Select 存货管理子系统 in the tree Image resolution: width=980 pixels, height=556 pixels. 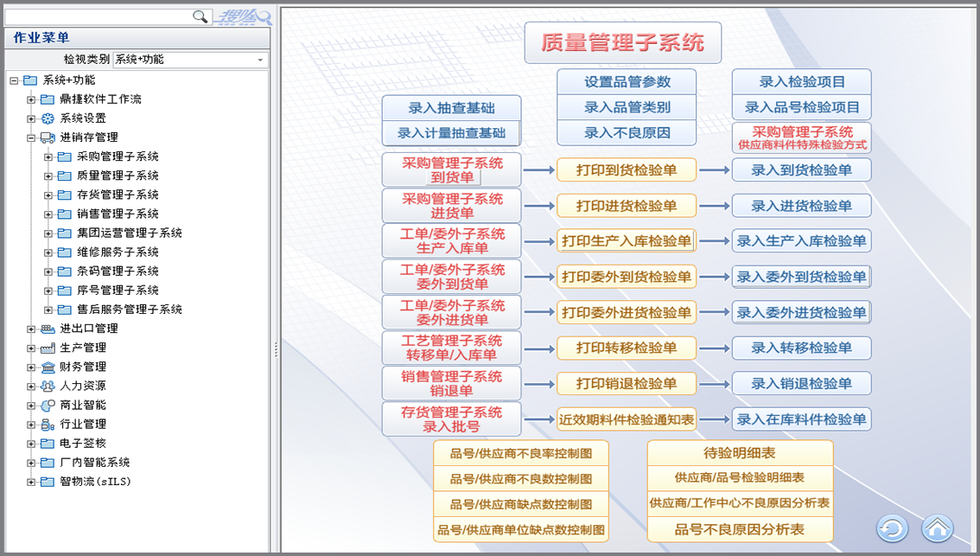118,195
